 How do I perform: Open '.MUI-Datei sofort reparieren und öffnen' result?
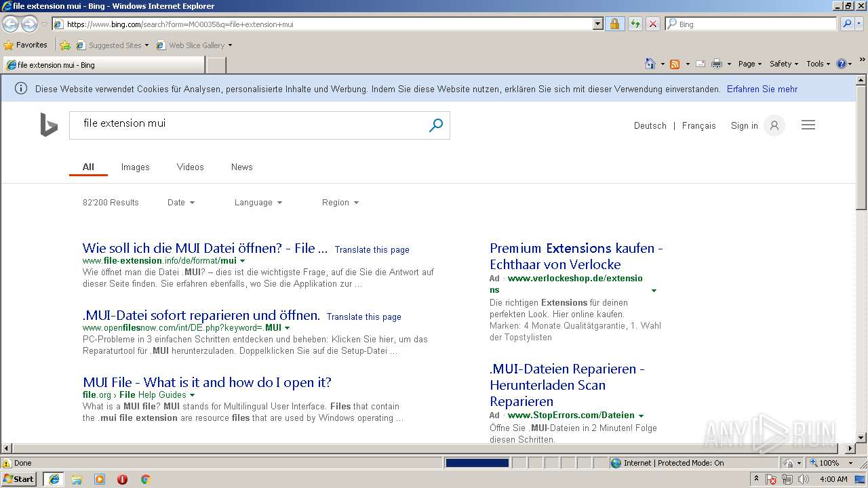[x=201, y=315]
